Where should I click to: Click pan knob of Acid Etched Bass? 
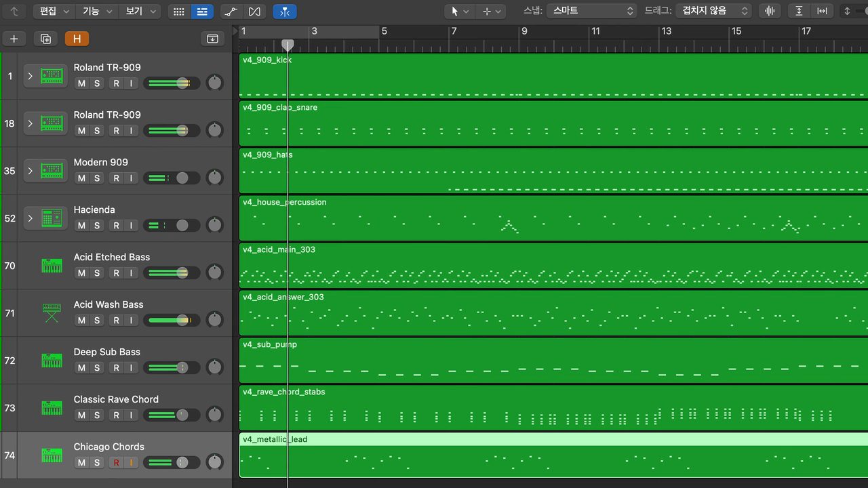pos(214,272)
